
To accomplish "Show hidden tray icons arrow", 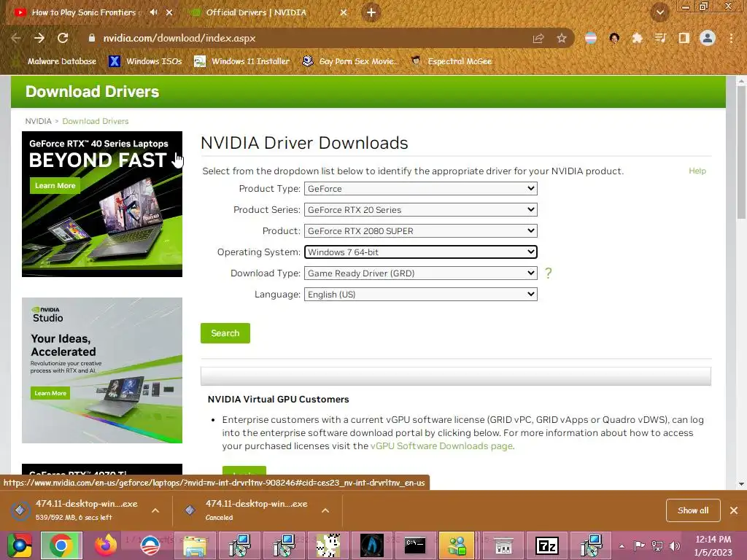I will point(622,546).
